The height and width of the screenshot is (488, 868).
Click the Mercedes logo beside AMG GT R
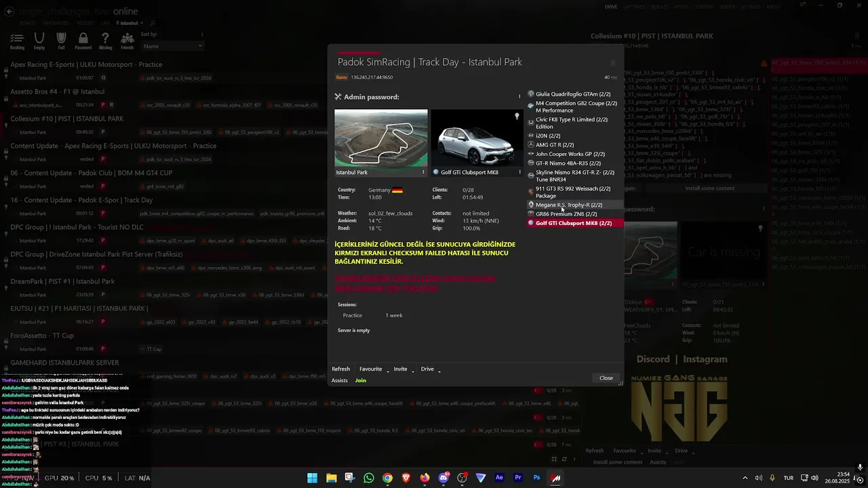531,145
